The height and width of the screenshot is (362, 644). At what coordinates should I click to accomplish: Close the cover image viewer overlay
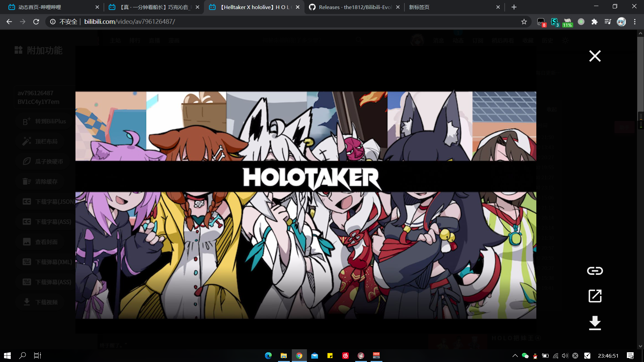coord(595,56)
